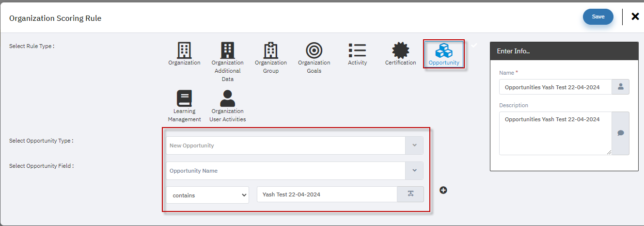Click the plus icon to add condition
Screen dimensions: 644x226
point(443,190)
